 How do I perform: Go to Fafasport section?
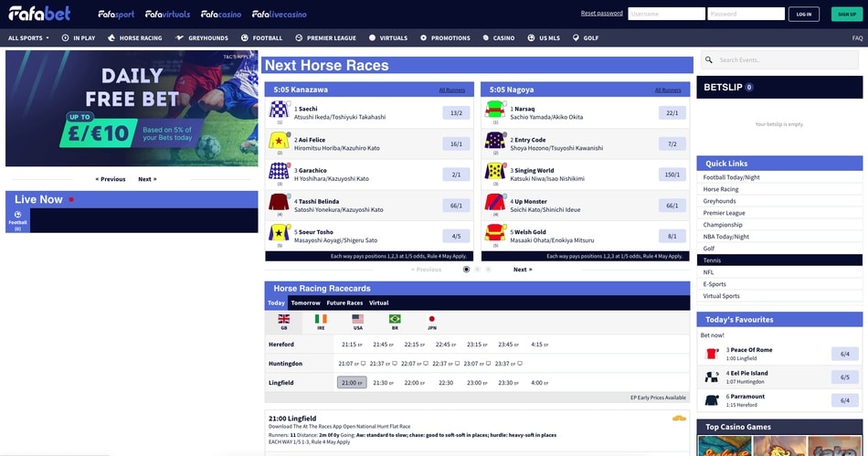click(x=116, y=15)
